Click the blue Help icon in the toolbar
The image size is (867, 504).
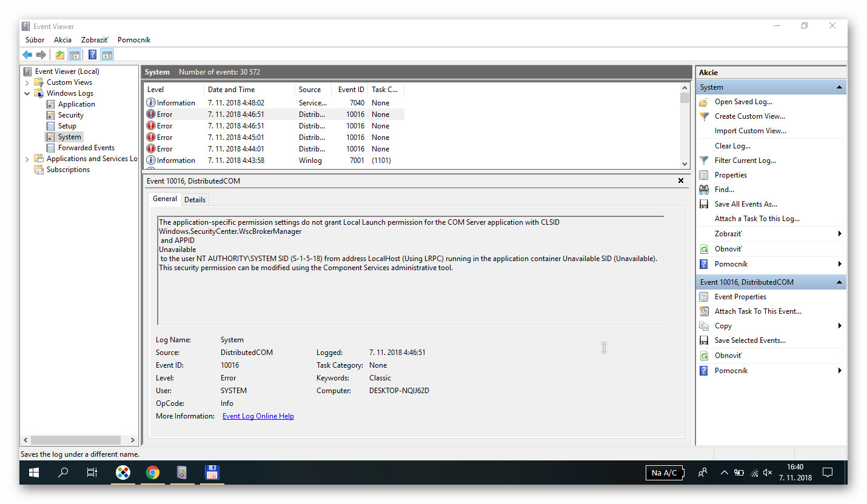point(92,55)
